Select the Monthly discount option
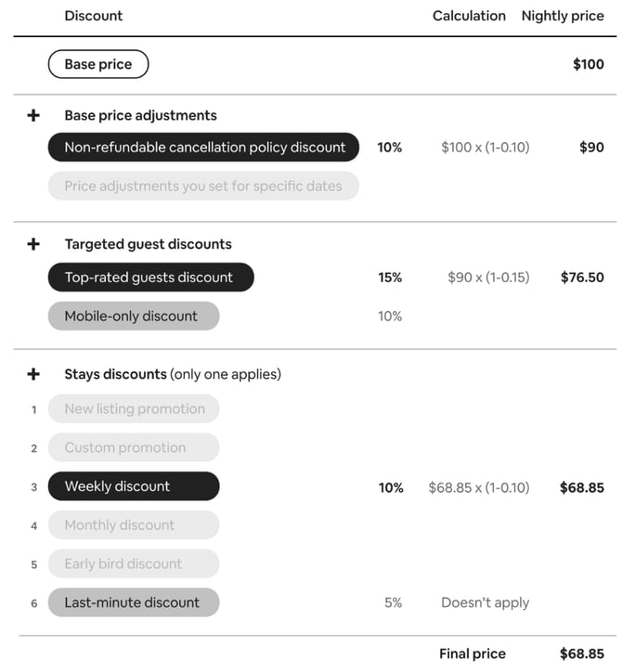The image size is (622, 672). coord(134,525)
